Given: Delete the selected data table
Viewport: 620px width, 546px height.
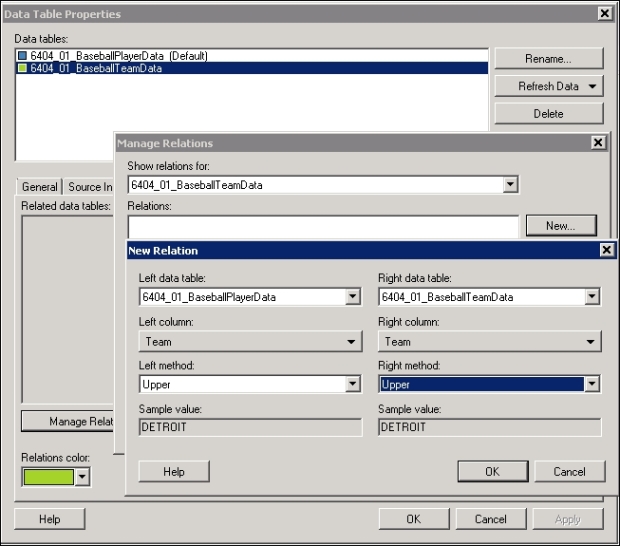Looking at the screenshot, I should [x=548, y=114].
